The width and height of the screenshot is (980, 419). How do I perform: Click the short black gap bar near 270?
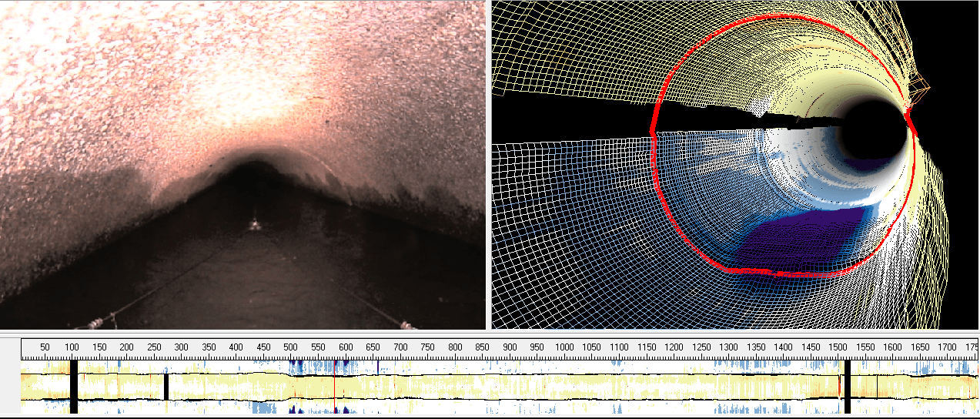pos(166,387)
